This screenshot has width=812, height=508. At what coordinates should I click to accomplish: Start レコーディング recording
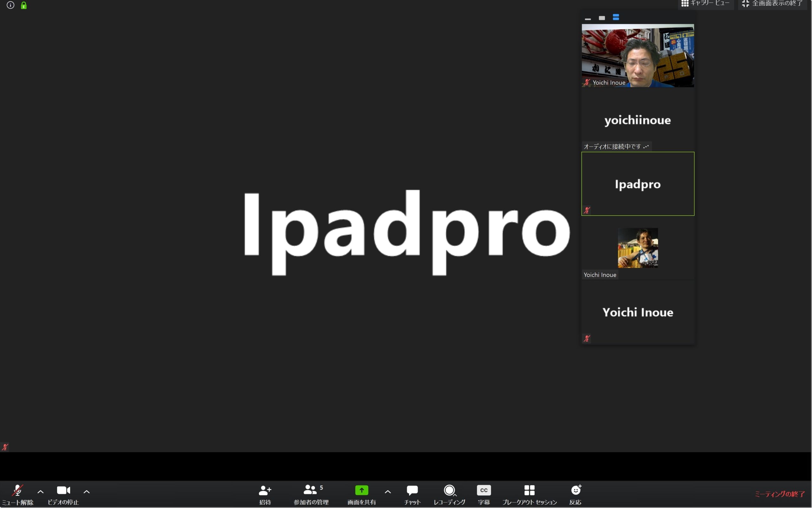click(449, 495)
